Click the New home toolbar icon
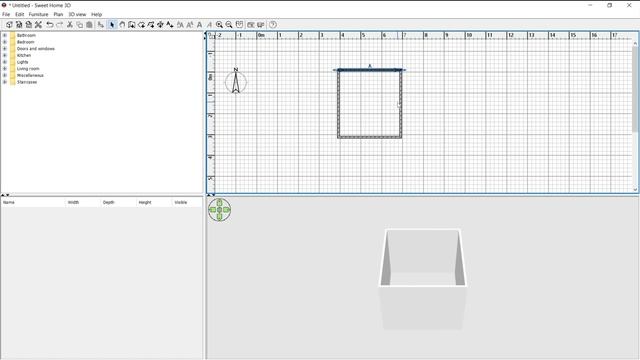640x360 pixels. click(9, 25)
